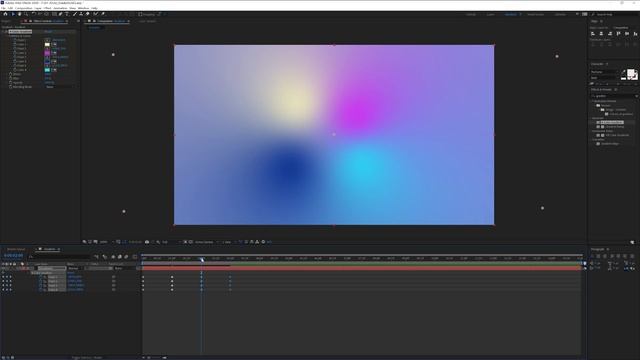This screenshot has width=640, height=360.
Task: Click the Color 4 eyedropper icon
Action: pyautogui.click(x=54, y=70)
